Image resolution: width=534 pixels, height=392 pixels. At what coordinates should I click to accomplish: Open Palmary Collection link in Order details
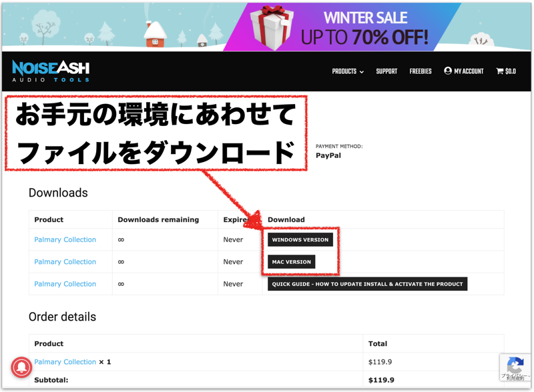[x=65, y=362]
